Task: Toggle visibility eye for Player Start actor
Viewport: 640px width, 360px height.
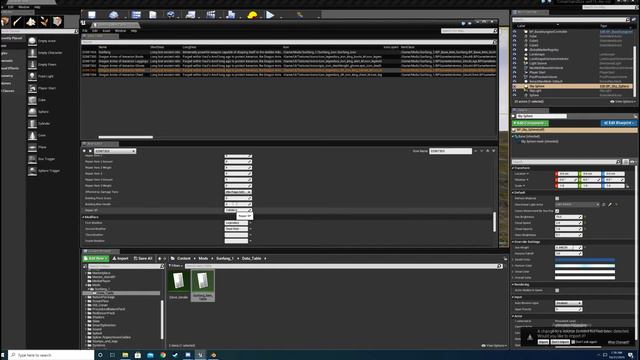Action: pyautogui.click(x=514, y=72)
